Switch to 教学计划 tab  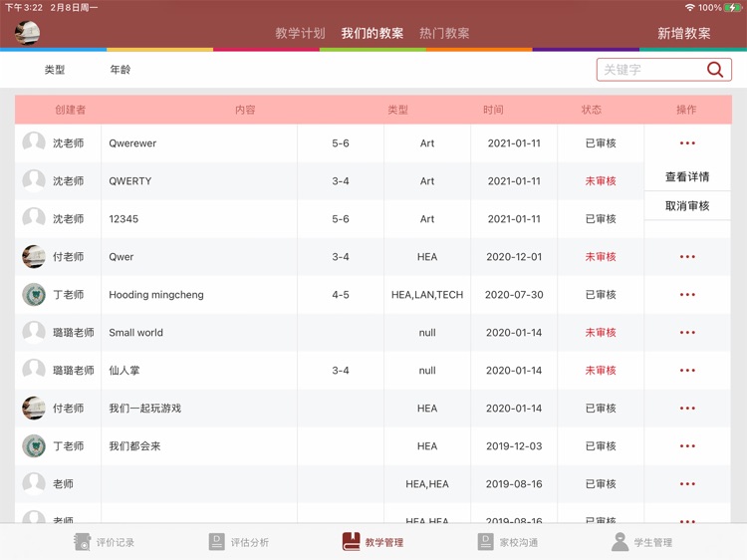pos(300,33)
